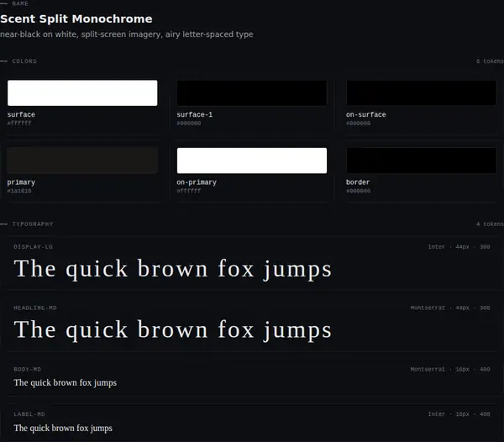
Task: Click the LABEL-MD sample sentence
Action: click(x=63, y=429)
